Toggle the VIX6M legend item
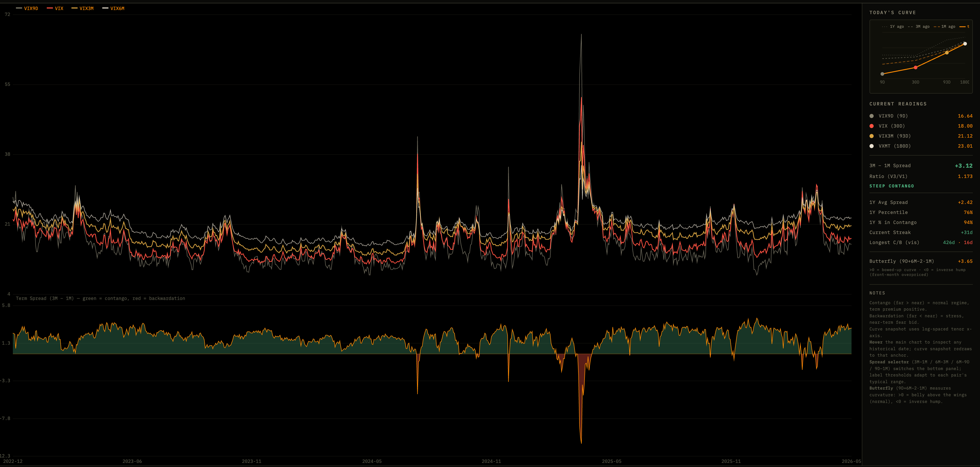The height and width of the screenshot is (467, 980). (x=113, y=8)
